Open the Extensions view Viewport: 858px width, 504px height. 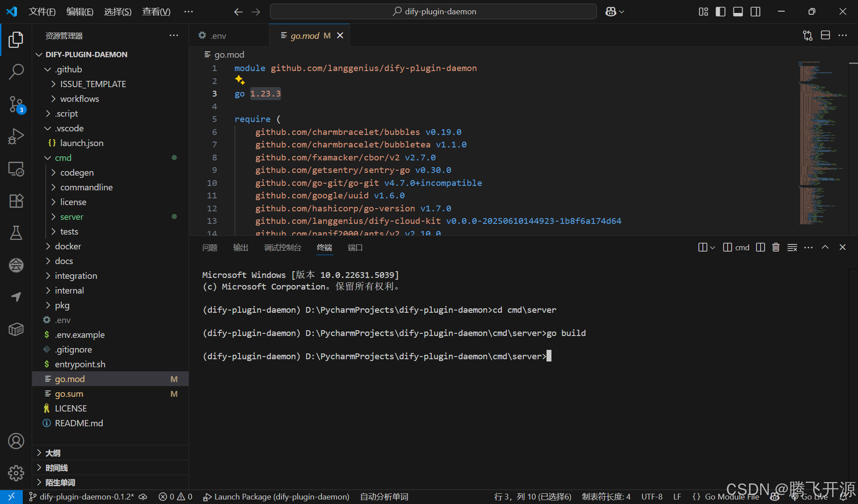coord(16,201)
